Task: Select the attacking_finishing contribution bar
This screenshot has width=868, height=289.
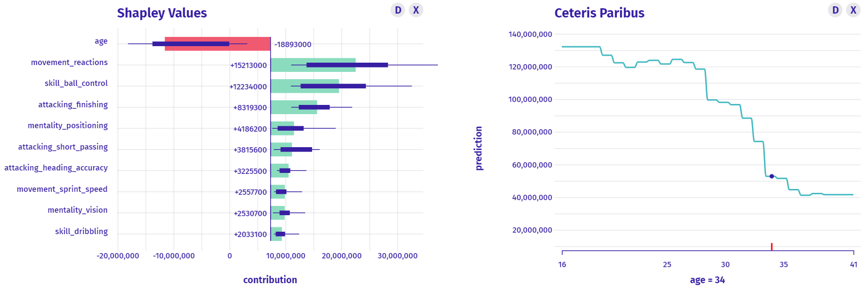Action: 294,107
